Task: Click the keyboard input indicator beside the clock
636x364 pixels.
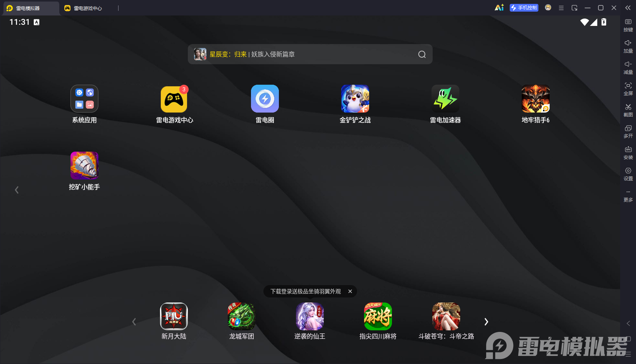Action: coord(36,22)
